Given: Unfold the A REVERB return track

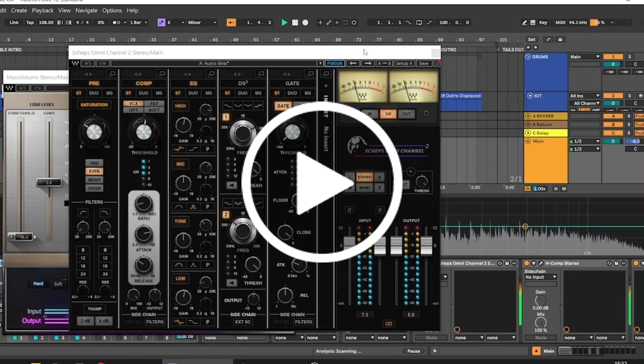Looking at the screenshot, I should coord(528,116).
